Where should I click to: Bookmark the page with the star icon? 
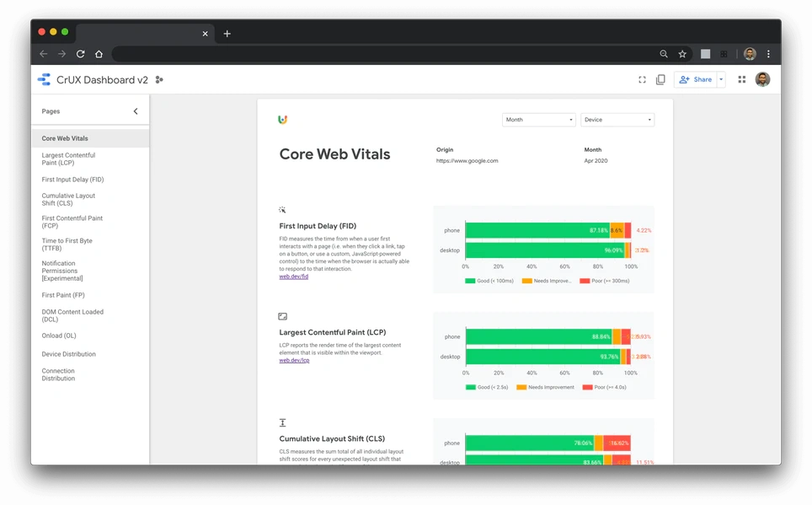(x=682, y=53)
